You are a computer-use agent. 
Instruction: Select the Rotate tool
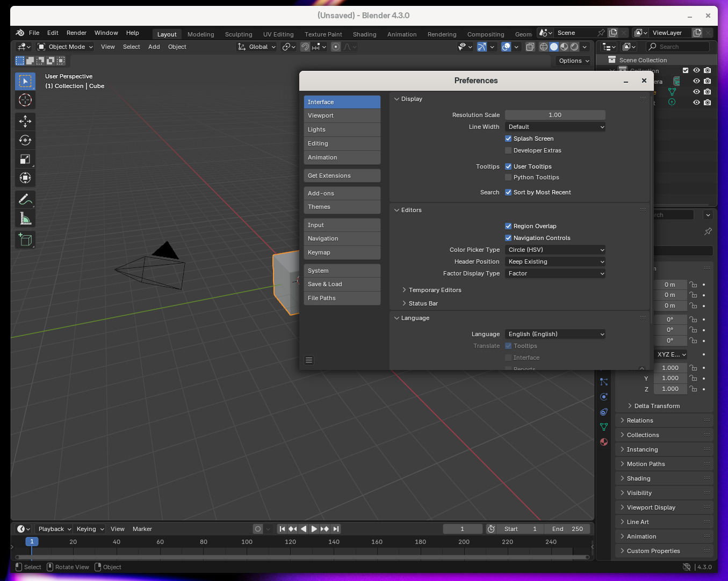tap(25, 140)
